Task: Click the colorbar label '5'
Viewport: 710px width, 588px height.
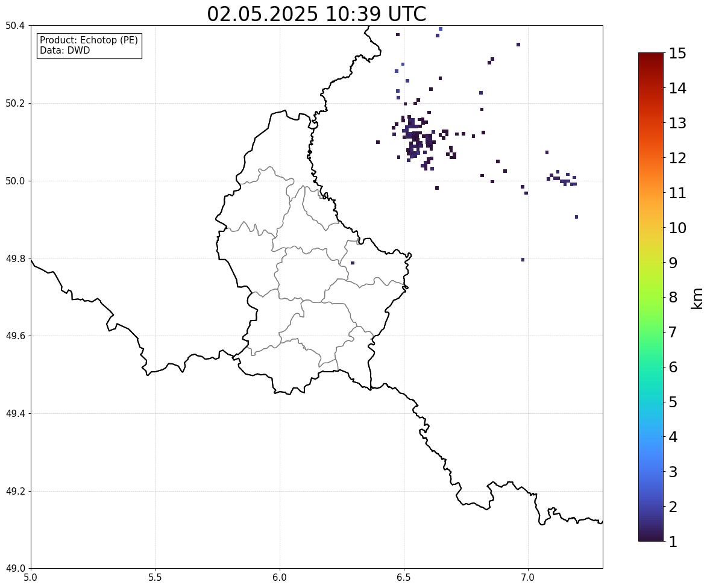Action: [x=673, y=402]
